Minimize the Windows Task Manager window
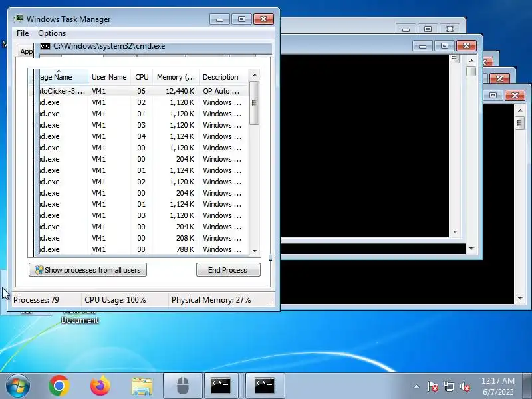 click(x=219, y=19)
